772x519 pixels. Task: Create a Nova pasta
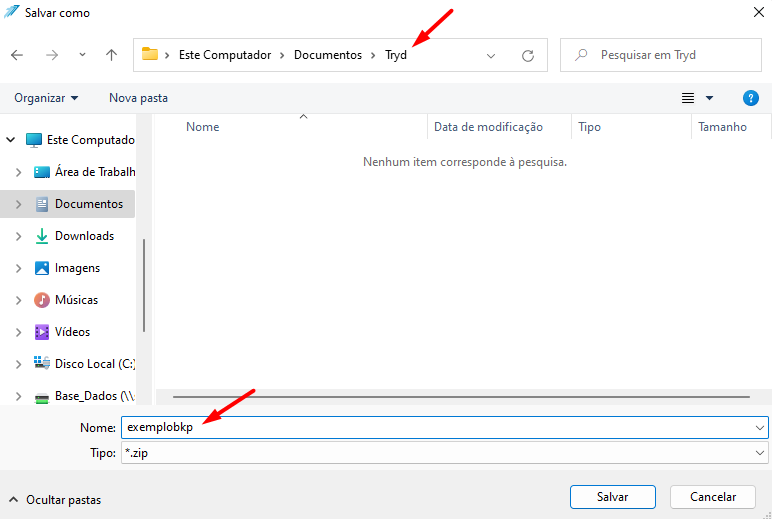pos(138,98)
